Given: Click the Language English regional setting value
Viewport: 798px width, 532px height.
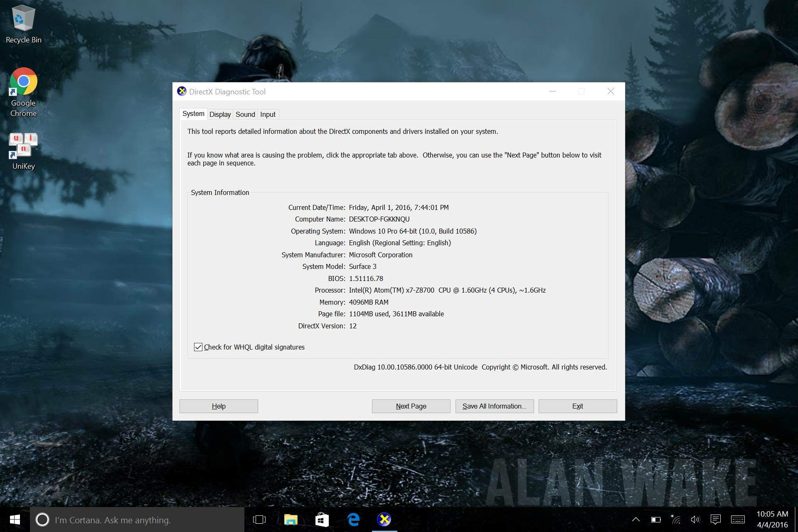Looking at the screenshot, I should point(400,243).
